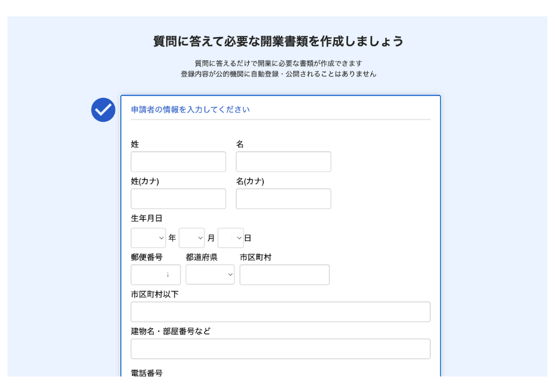Click the 電話番号 label
The image size is (555, 392).
pyautogui.click(x=147, y=373)
